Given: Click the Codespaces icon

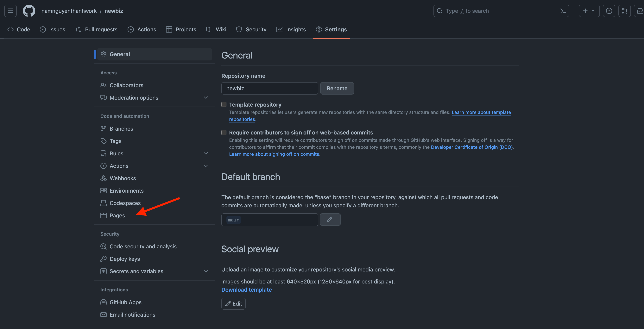Looking at the screenshot, I should (x=103, y=203).
